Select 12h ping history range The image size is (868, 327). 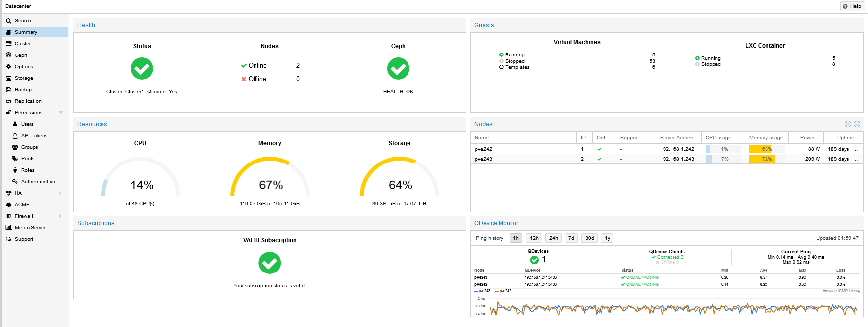[x=534, y=238]
